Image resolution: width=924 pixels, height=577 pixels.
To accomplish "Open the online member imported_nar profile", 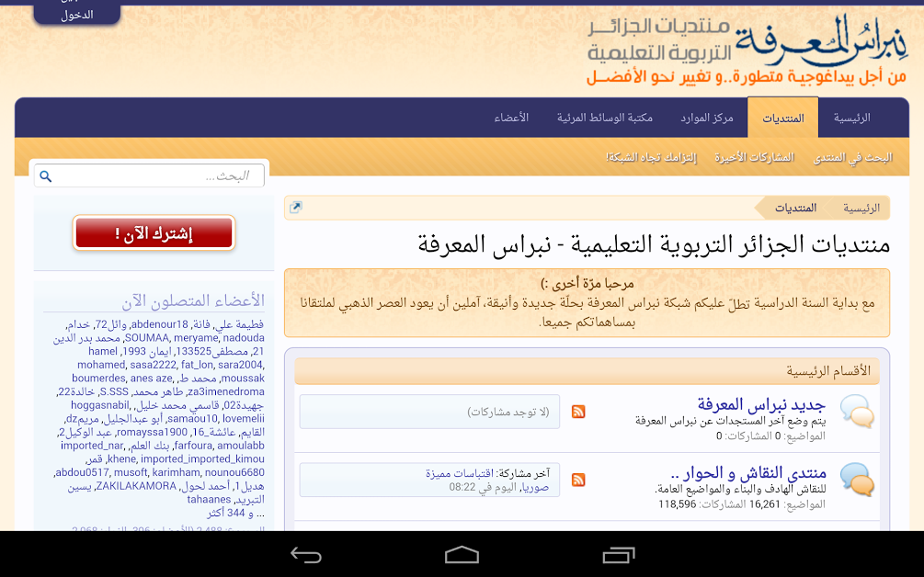I will click(92, 446).
